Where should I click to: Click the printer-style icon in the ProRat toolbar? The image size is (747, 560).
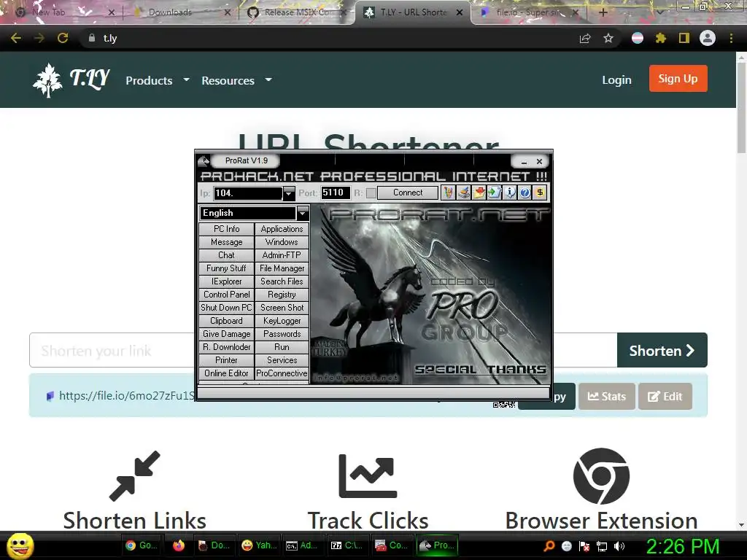click(463, 192)
